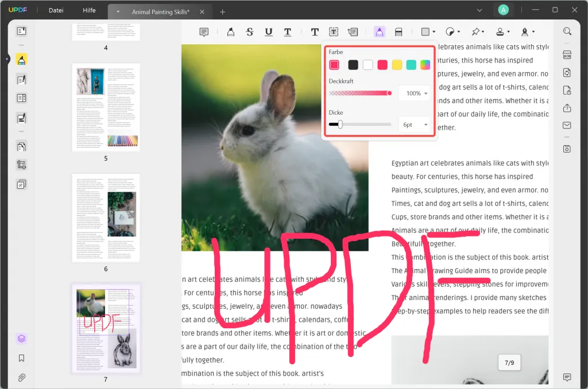Choose the black color swatch

click(x=353, y=65)
